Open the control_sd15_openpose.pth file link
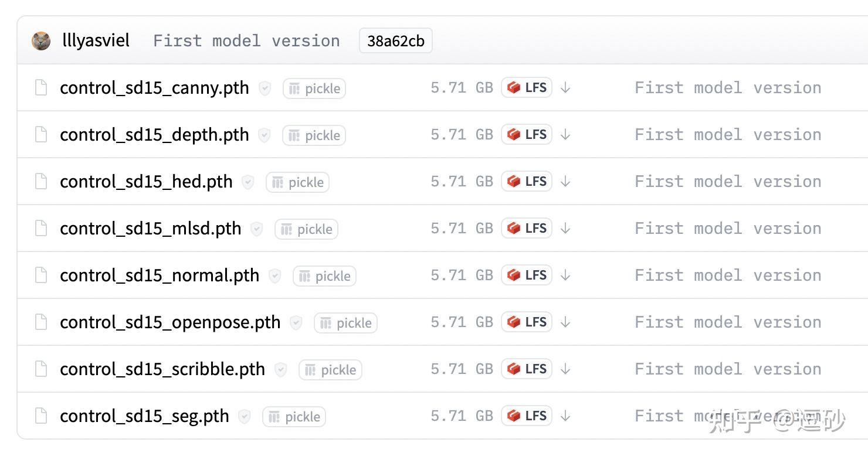This screenshot has width=868, height=456. (x=170, y=322)
